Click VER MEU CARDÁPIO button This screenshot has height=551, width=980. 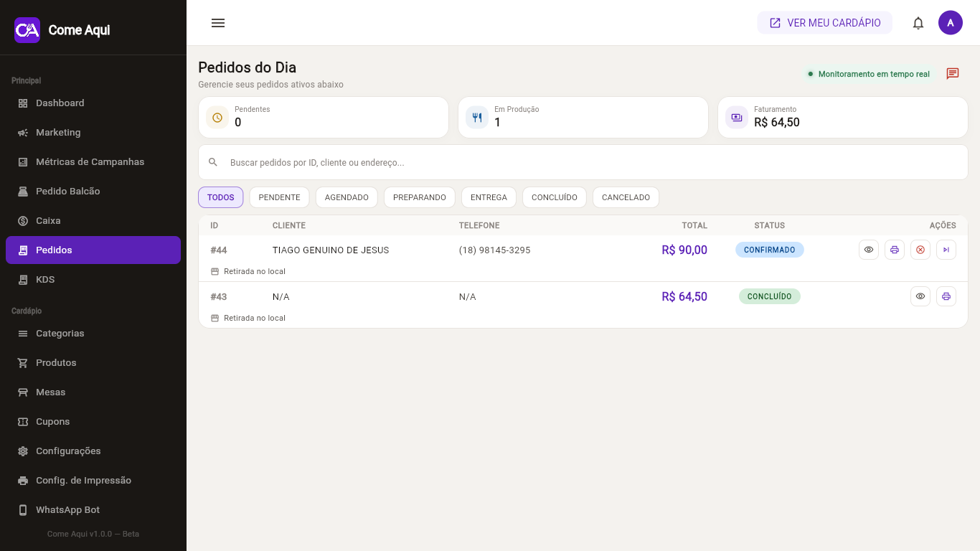[x=825, y=23]
